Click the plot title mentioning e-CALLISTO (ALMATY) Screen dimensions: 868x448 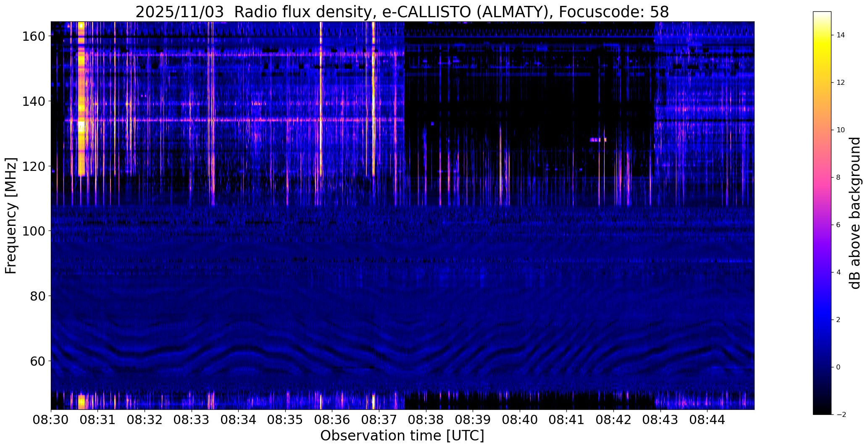click(402, 12)
